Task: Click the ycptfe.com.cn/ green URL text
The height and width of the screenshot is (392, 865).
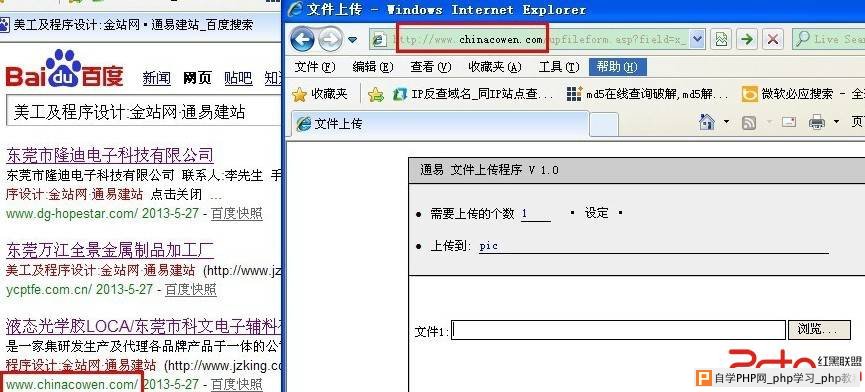Action: click(x=49, y=289)
